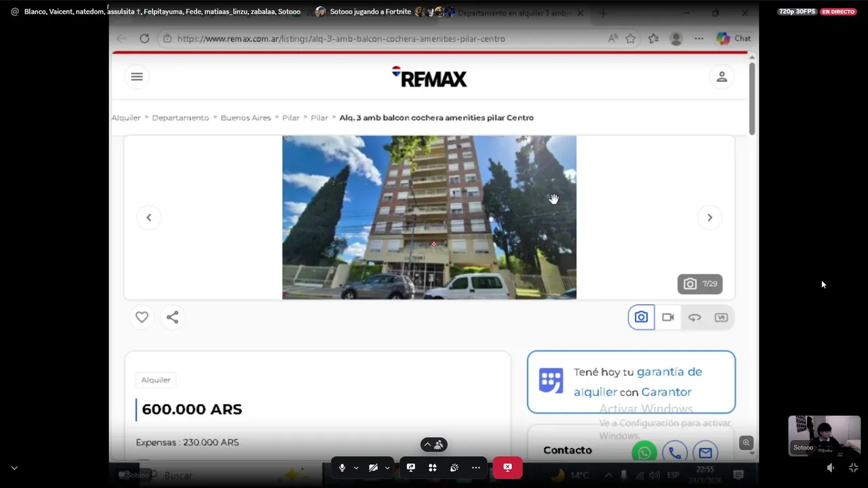Share the listing via share icon
This screenshot has width=868, height=488.
[172, 317]
